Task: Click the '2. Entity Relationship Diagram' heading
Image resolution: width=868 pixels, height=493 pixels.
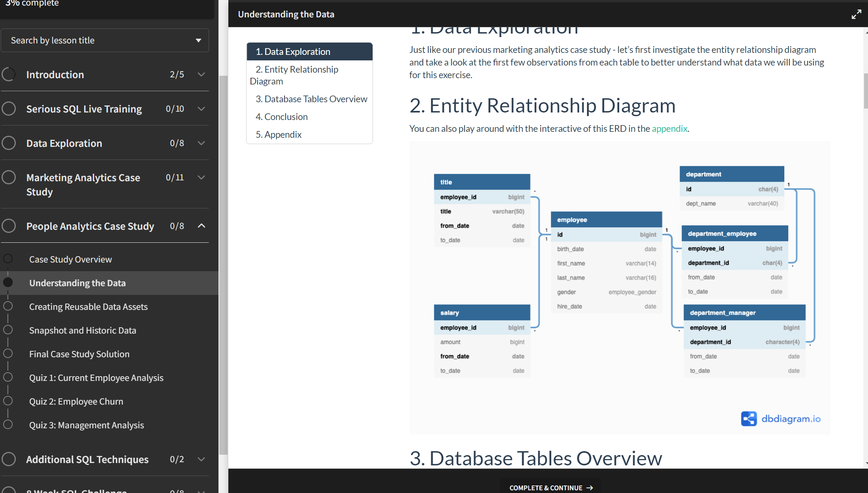Action: [542, 106]
